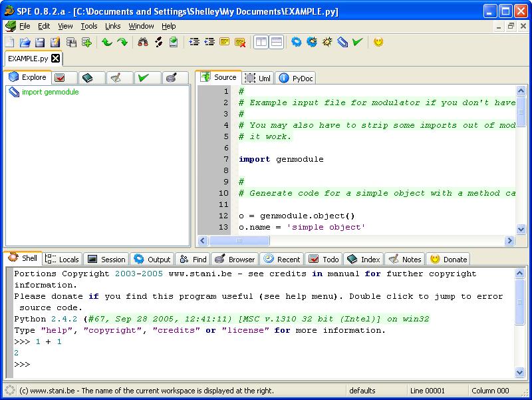Open Find with the binoculars icon
This screenshot has height=400, width=532.
[143, 42]
